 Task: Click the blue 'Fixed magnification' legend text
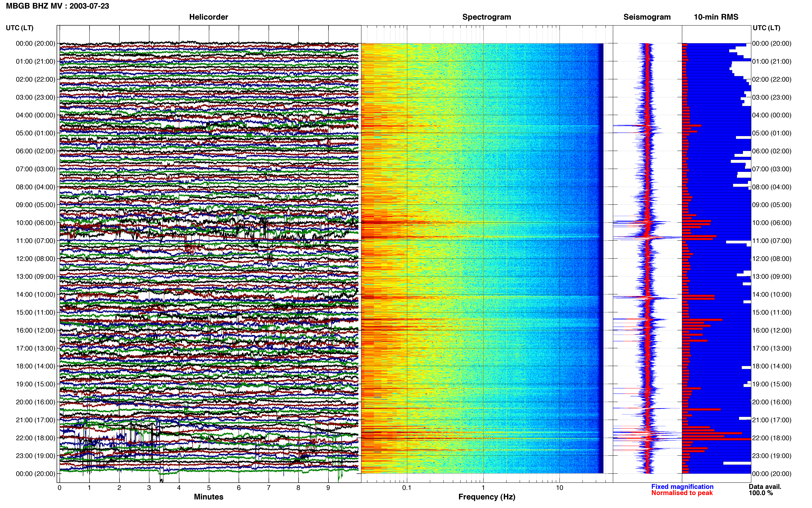pyautogui.click(x=682, y=486)
